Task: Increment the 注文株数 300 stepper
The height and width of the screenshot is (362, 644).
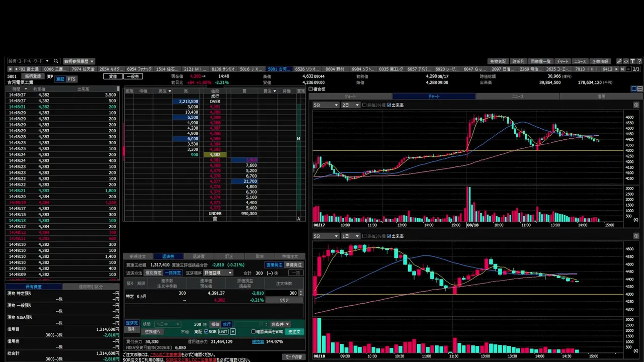Action: tap(301, 291)
